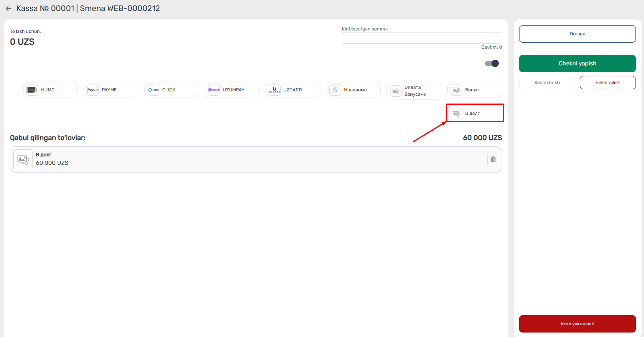
Task: Open the accepted В долг 60 000 UZS entry
Action: pos(243,159)
